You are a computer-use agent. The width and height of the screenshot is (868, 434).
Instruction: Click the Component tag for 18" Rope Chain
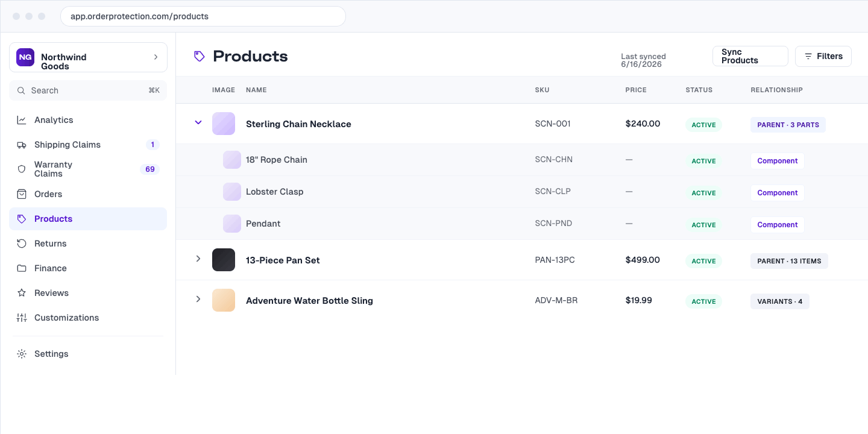tap(777, 161)
